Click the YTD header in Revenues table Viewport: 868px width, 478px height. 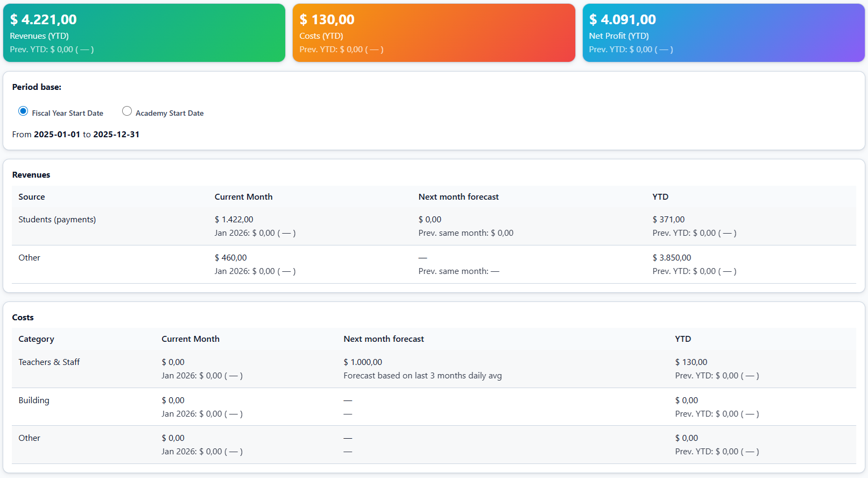(660, 197)
